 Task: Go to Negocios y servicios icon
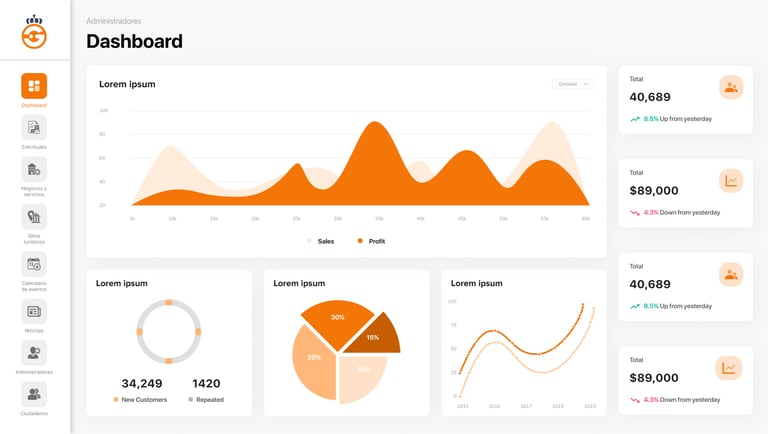coord(34,169)
